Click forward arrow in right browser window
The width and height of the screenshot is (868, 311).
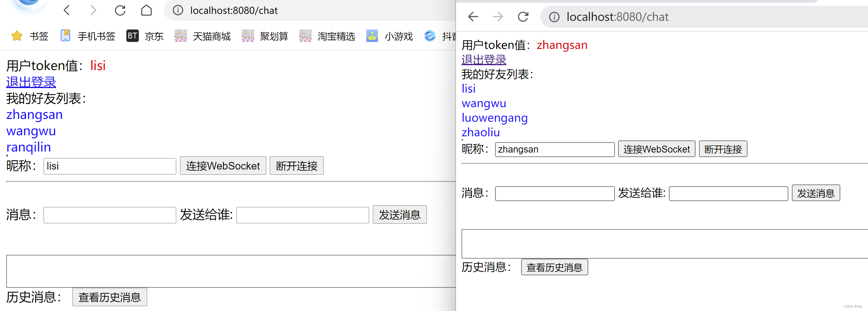click(498, 16)
